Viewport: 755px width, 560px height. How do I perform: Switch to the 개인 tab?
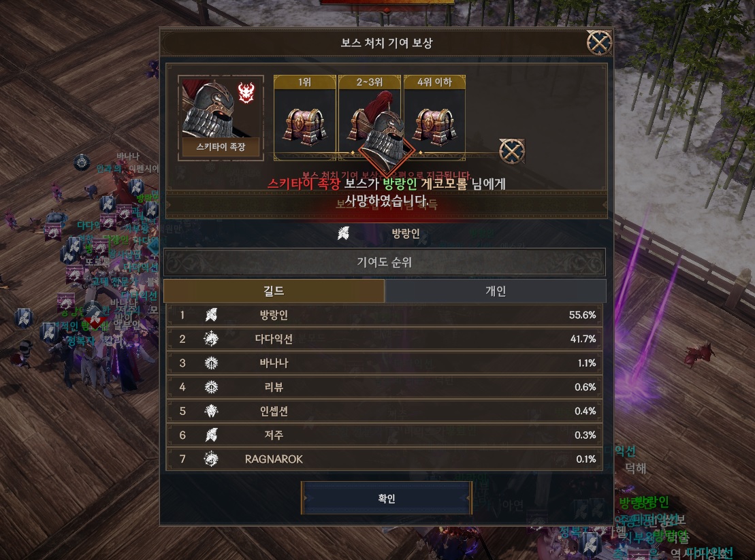tap(496, 291)
